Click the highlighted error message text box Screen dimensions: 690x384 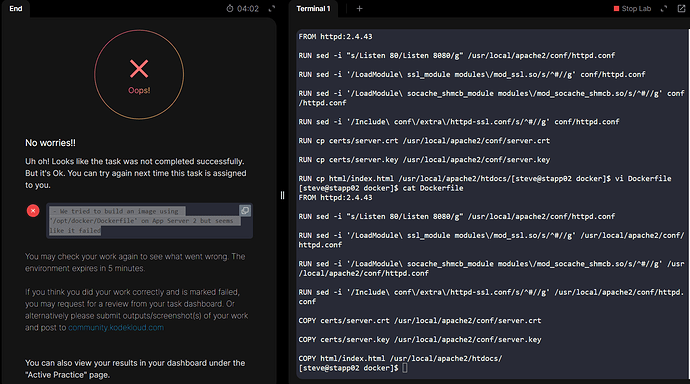pyautogui.click(x=150, y=221)
